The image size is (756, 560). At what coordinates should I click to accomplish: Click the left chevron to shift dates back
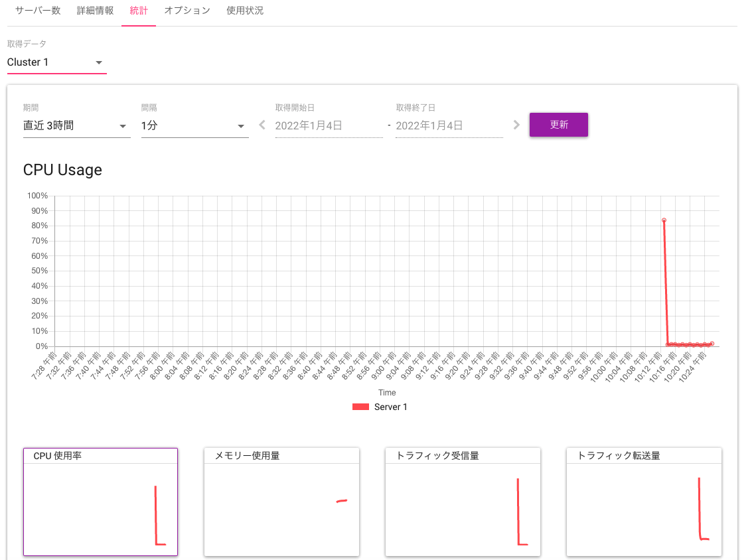262,125
